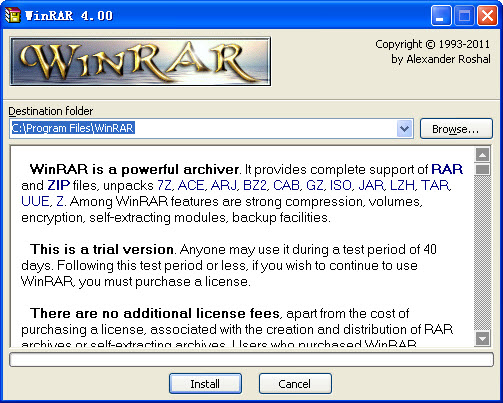The height and width of the screenshot is (403, 503).
Task: Click the "Destination folder" label
Action: (51, 111)
